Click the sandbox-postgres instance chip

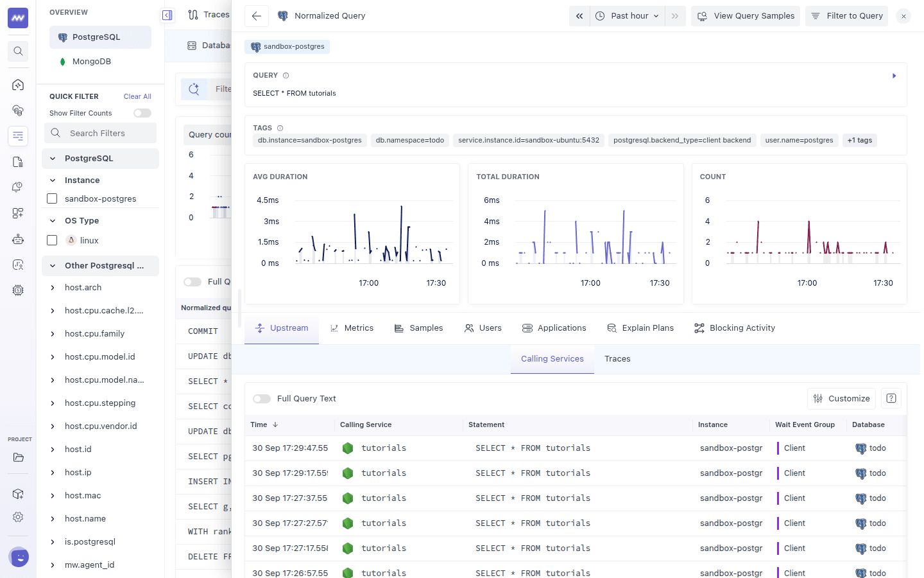click(x=287, y=47)
